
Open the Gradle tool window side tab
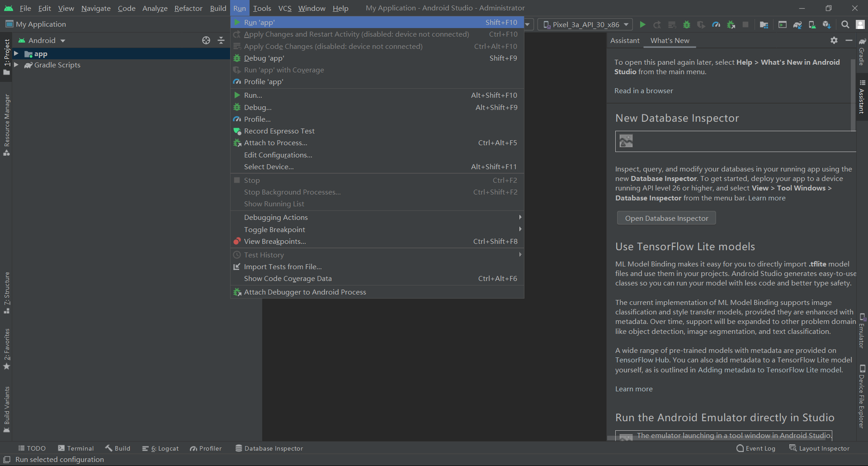tap(862, 52)
